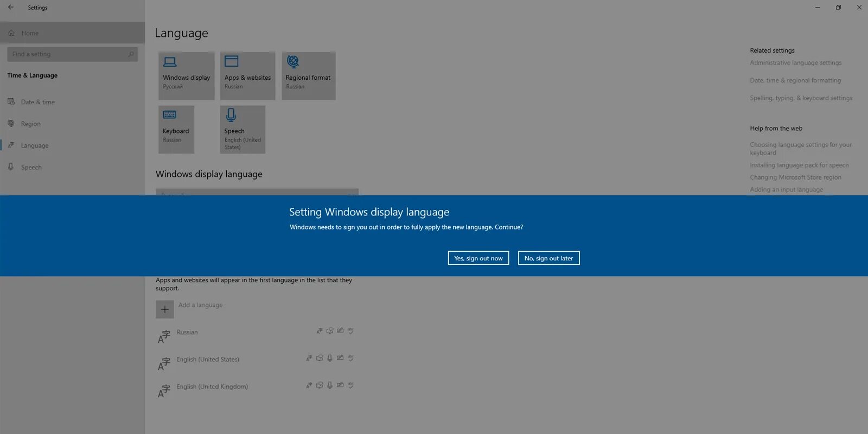
Task: Open Date, time & regional formatting link
Action: [795, 80]
